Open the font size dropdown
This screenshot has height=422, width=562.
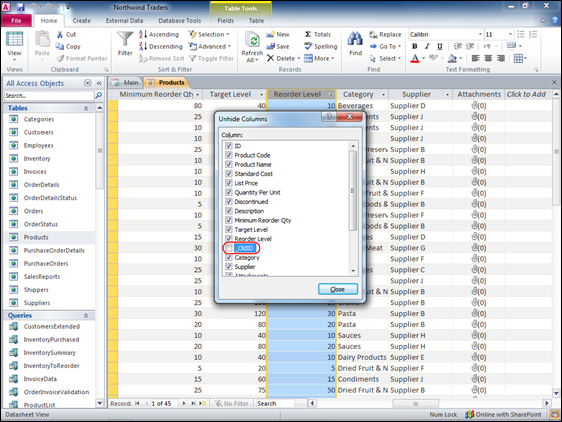[510, 34]
